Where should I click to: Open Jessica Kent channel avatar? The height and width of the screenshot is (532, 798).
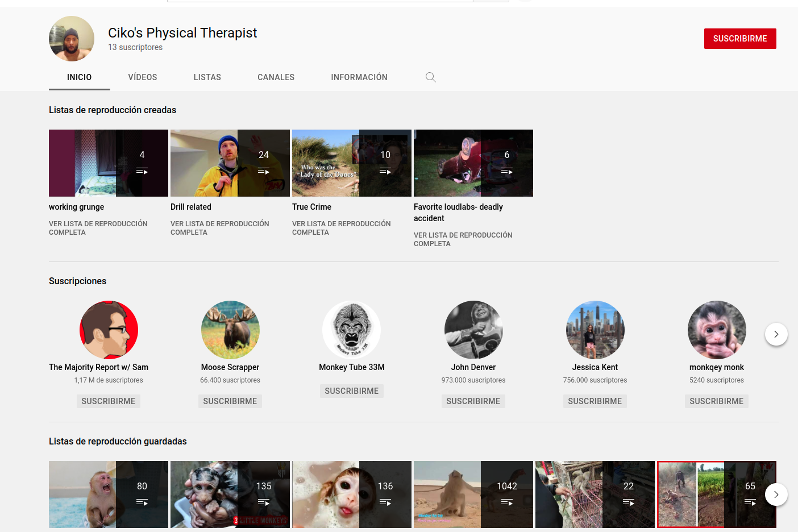pos(595,330)
